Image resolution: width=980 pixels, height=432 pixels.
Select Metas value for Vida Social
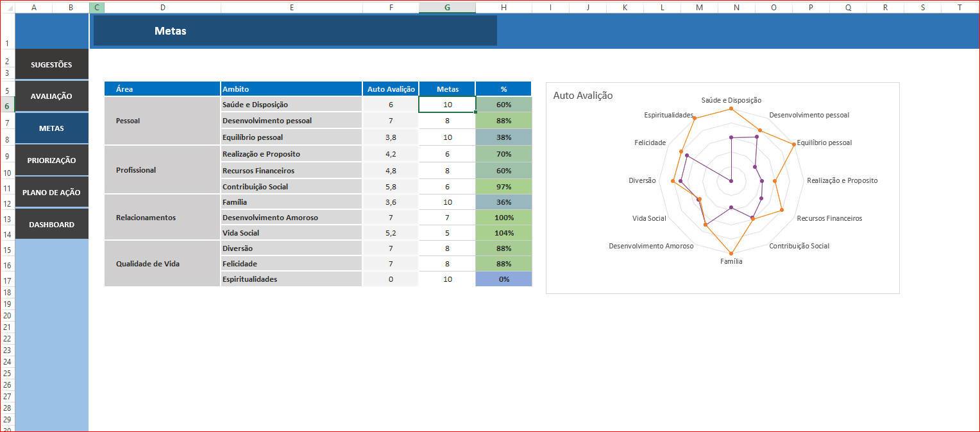click(x=447, y=233)
